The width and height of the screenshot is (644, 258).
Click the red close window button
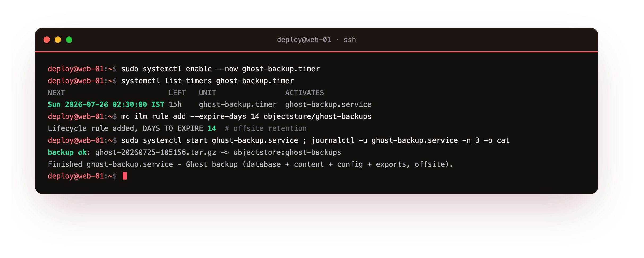[x=47, y=40]
